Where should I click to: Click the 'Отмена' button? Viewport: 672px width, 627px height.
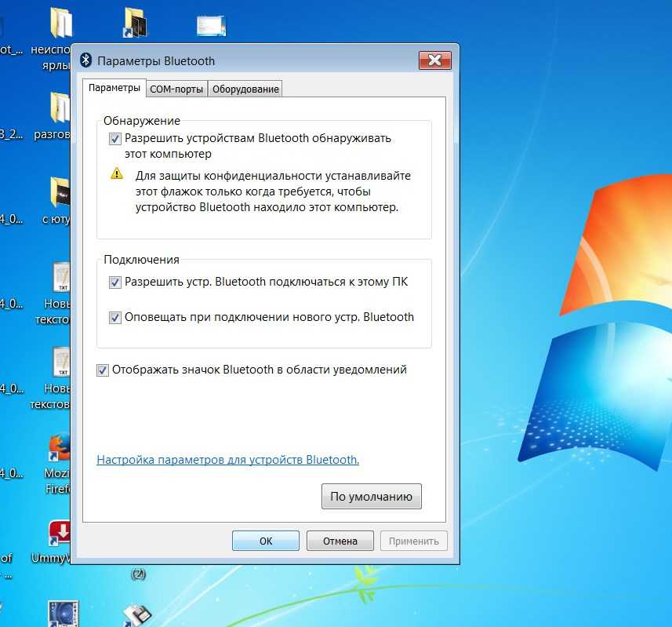pos(340,541)
